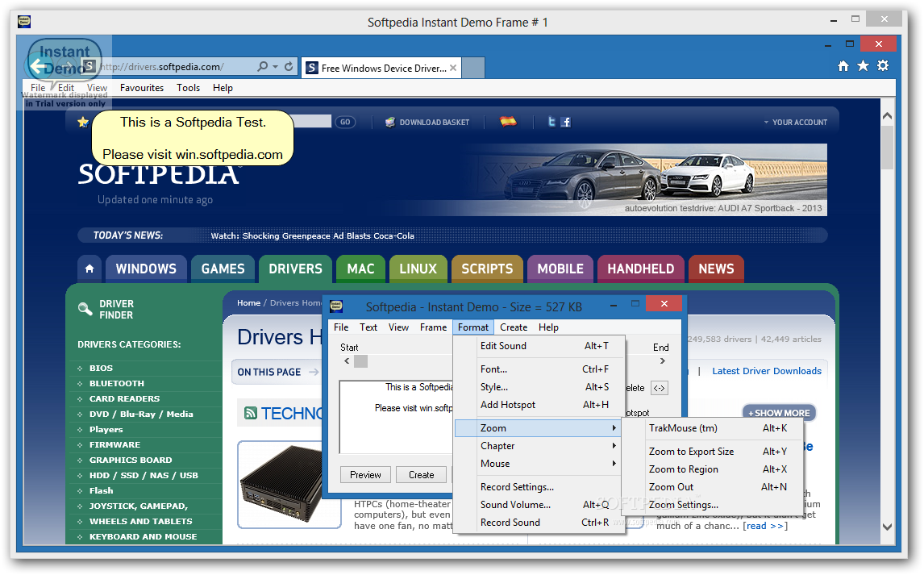Click the Instant Demo title bar icon

[336, 306]
